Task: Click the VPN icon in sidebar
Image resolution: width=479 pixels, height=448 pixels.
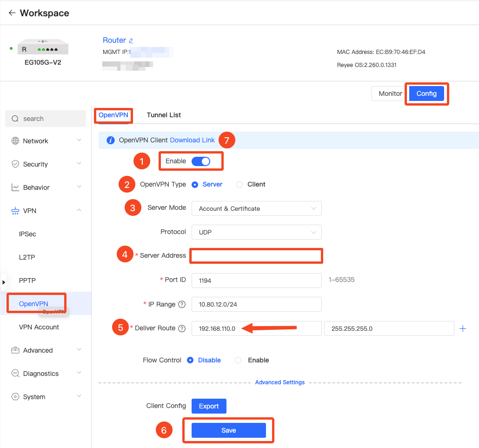Action: point(15,210)
